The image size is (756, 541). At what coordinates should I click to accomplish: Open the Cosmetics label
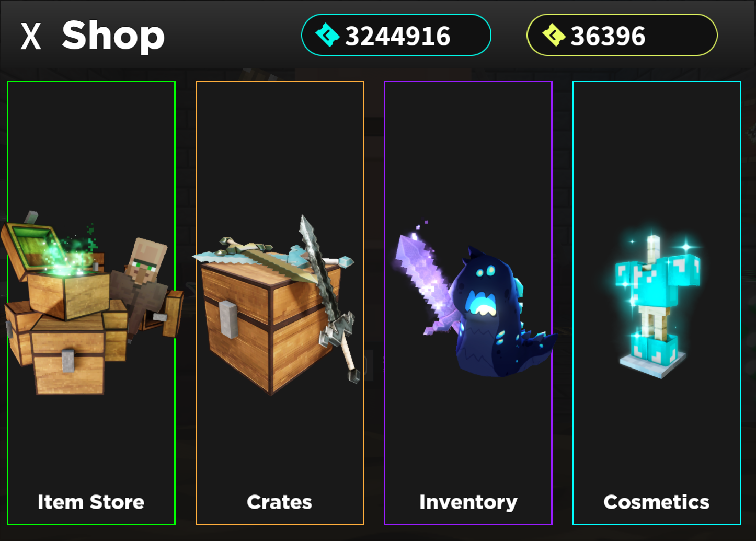(657, 502)
